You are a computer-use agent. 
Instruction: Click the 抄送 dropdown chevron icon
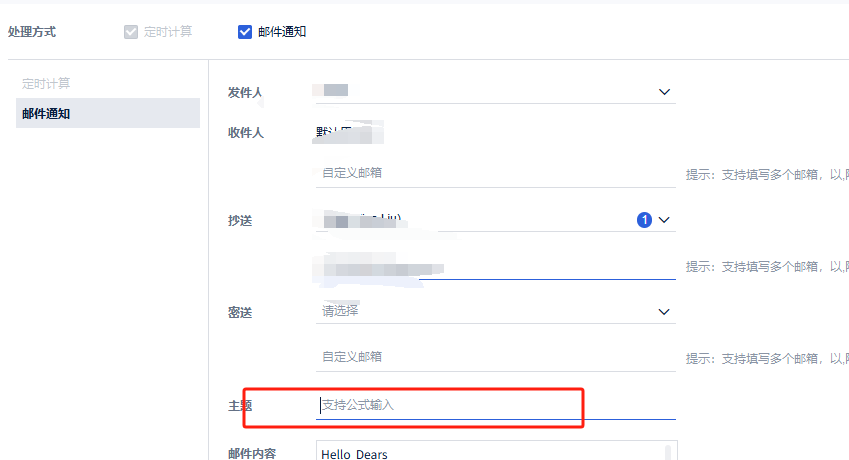tap(664, 220)
